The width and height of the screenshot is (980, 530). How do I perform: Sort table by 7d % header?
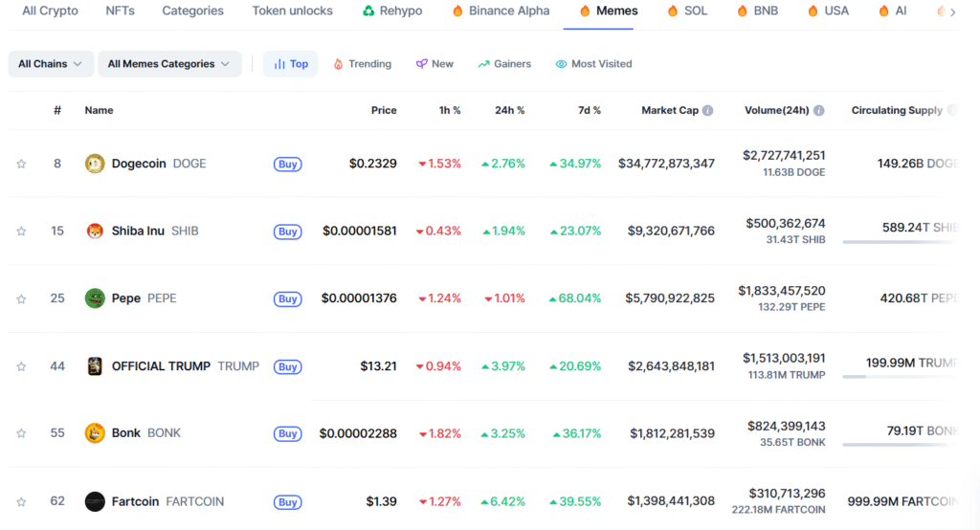pyautogui.click(x=589, y=110)
